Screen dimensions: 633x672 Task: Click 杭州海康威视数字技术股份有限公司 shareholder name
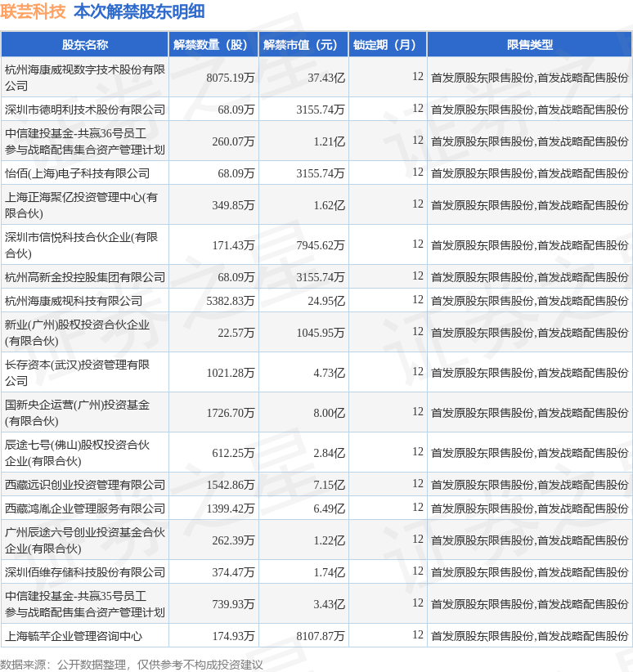(85, 77)
